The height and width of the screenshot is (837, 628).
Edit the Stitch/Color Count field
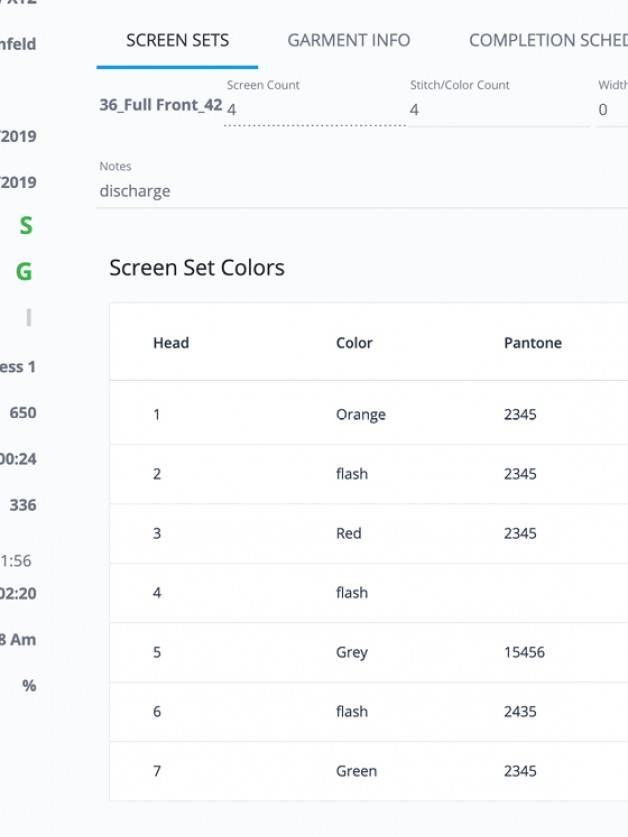coord(499,109)
